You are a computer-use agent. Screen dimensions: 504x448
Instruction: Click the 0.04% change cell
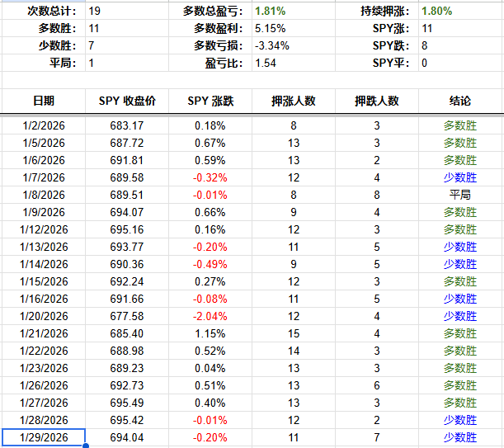[210, 368]
